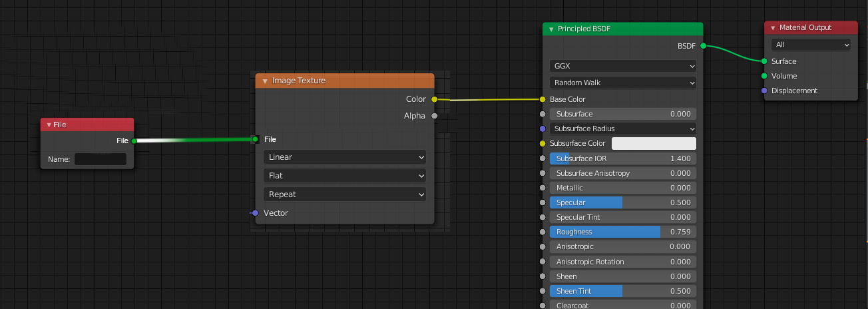The image size is (868, 309).
Task: Open the Linear interpolation dropdown
Action: click(345, 157)
